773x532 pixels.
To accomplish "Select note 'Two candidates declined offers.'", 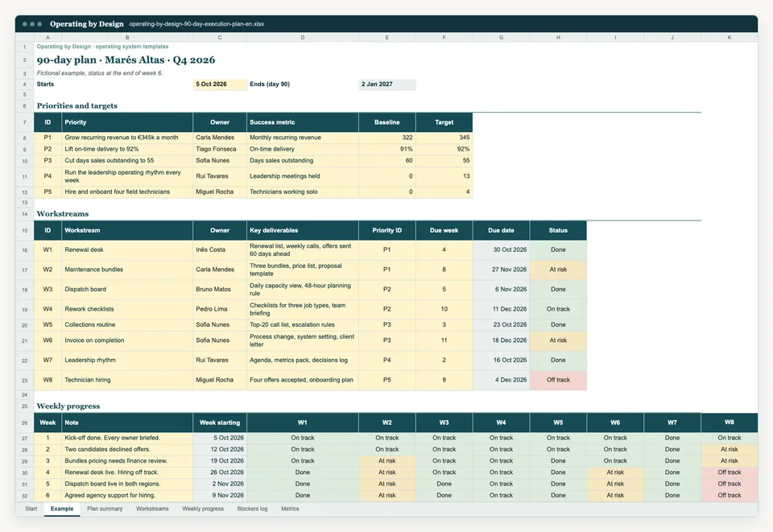I will [127, 450].
